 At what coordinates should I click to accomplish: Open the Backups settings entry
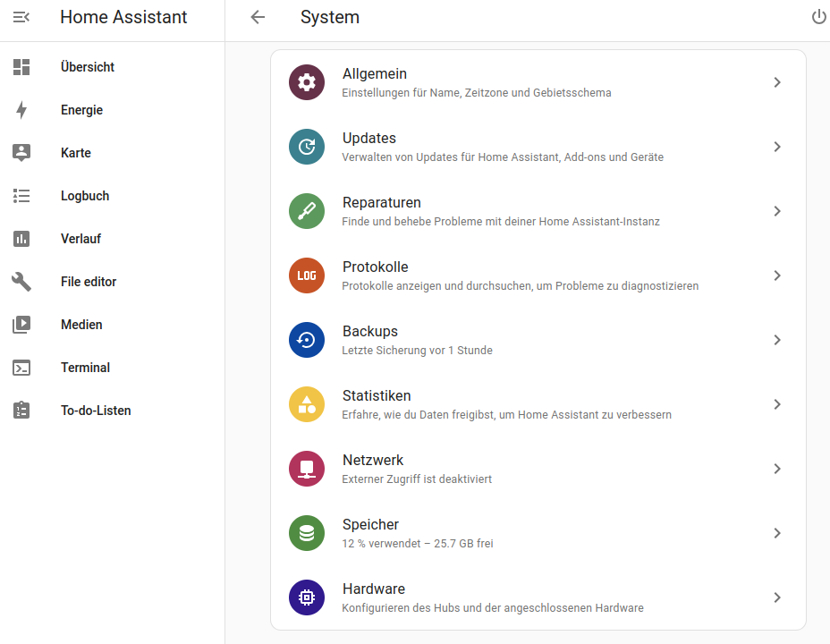538,340
